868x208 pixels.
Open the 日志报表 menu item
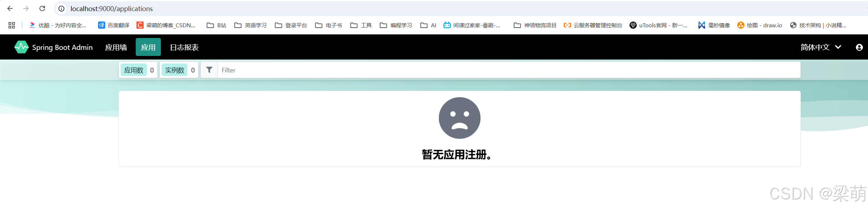184,47
